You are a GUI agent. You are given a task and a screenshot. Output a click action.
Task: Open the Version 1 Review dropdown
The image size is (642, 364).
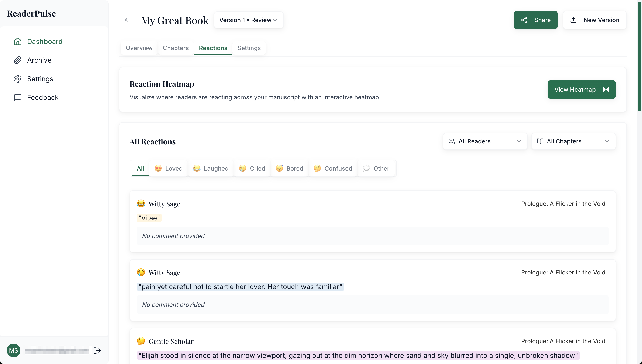(x=248, y=20)
